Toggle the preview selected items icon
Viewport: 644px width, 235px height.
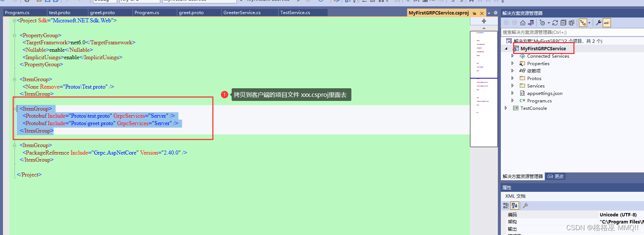(607, 23)
